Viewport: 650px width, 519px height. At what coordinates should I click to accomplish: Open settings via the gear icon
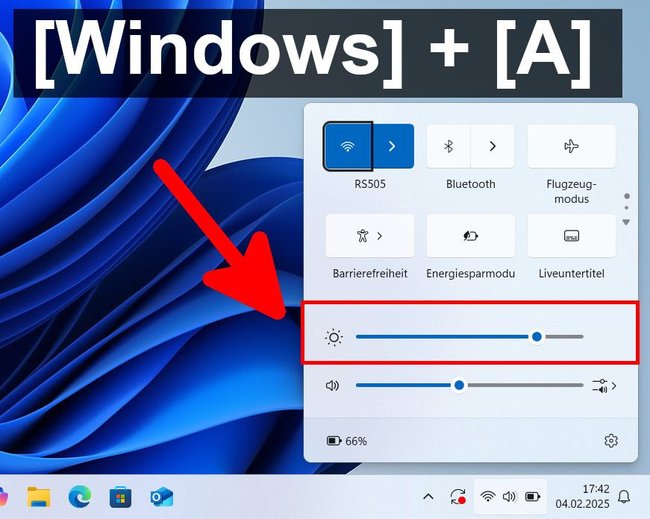(x=611, y=441)
